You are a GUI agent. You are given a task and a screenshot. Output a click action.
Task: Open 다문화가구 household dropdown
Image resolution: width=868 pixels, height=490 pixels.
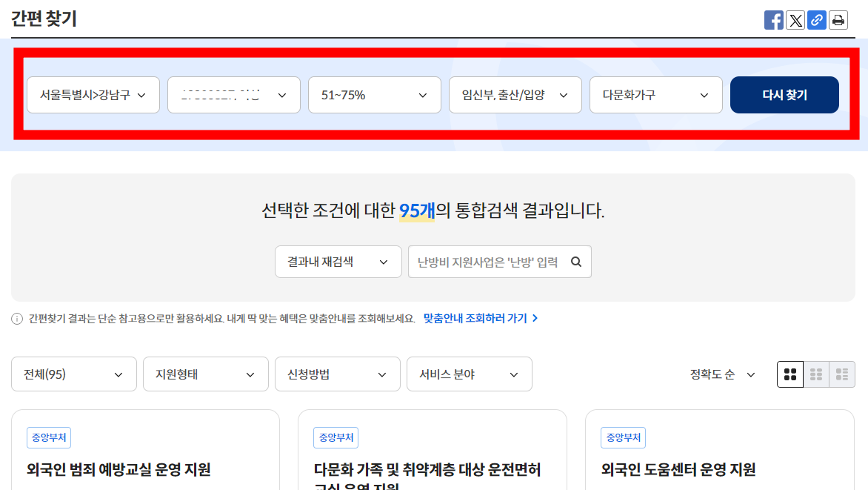coord(655,95)
